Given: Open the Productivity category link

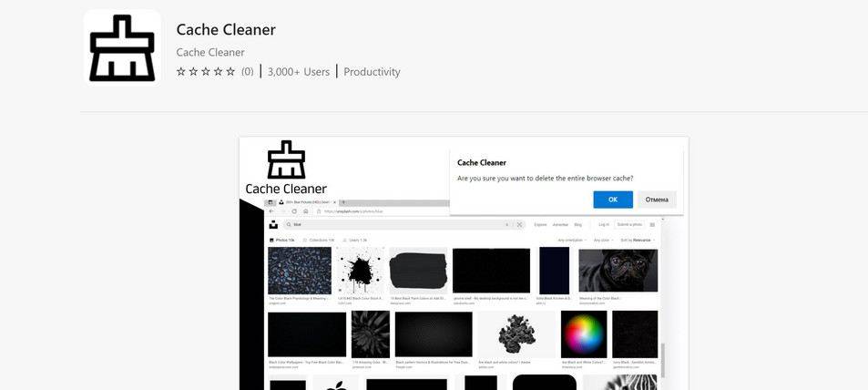Looking at the screenshot, I should point(372,71).
